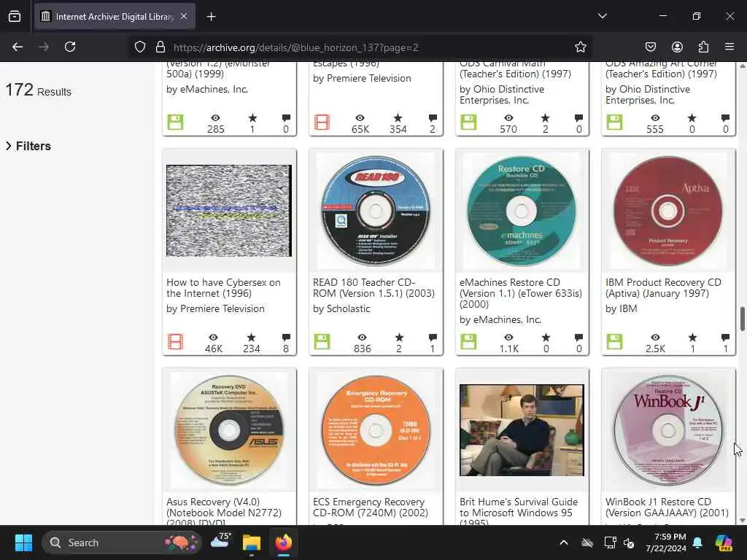Open IBM Product Recovery CD title link
The height and width of the screenshot is (560, 747).
pos(663,287)
